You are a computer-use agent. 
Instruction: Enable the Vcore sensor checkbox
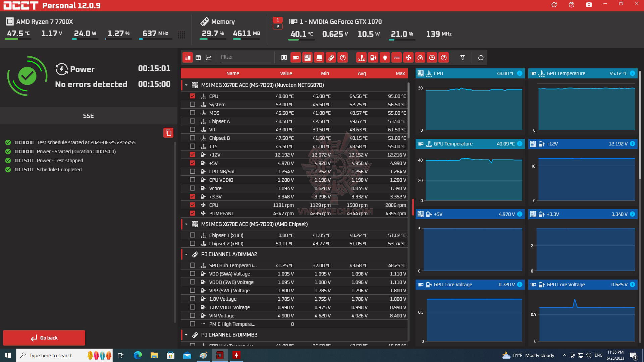pyautogui.click(x=192, y=188)
